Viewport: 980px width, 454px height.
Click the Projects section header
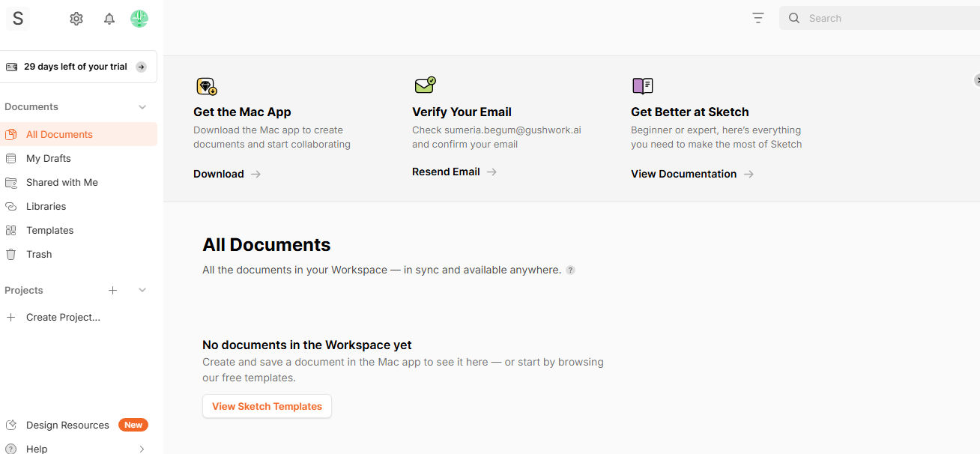click(x=24, y=291)
